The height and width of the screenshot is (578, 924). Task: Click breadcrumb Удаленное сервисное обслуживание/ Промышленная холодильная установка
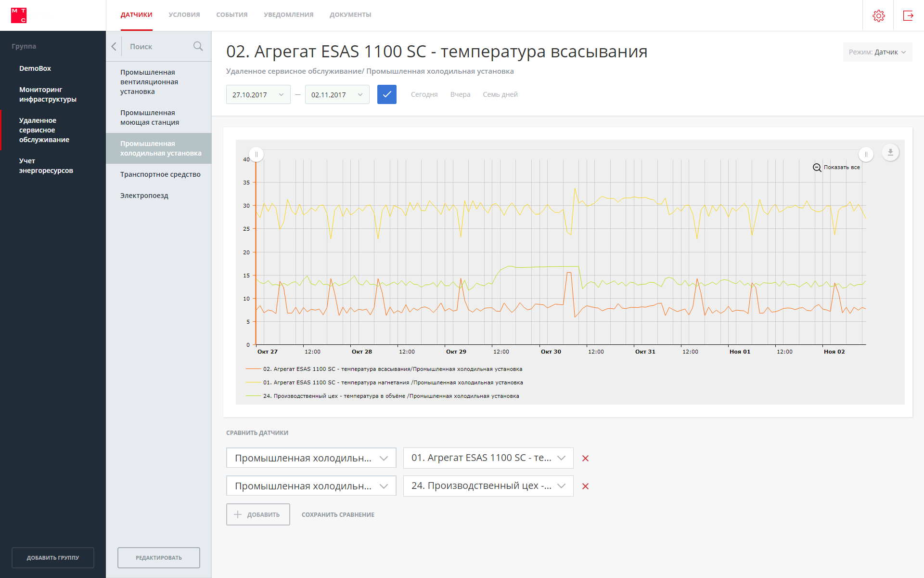coord(370,71)
